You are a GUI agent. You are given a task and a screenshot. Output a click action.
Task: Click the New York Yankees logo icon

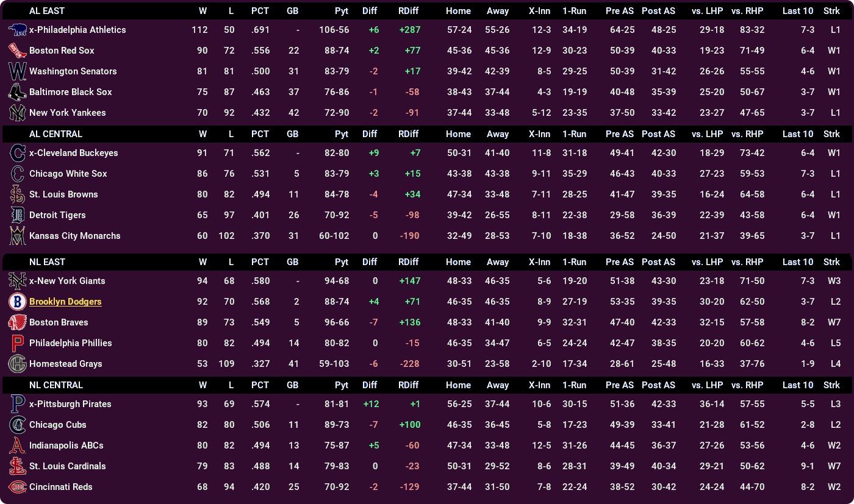[17, 113]
